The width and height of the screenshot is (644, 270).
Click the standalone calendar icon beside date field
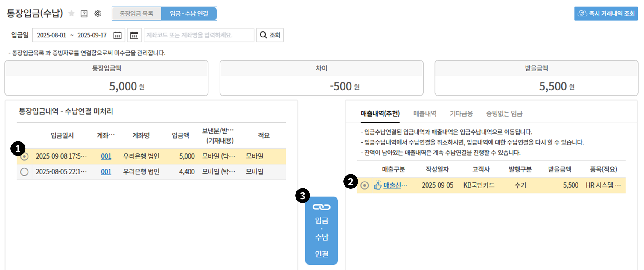point(134,35)
